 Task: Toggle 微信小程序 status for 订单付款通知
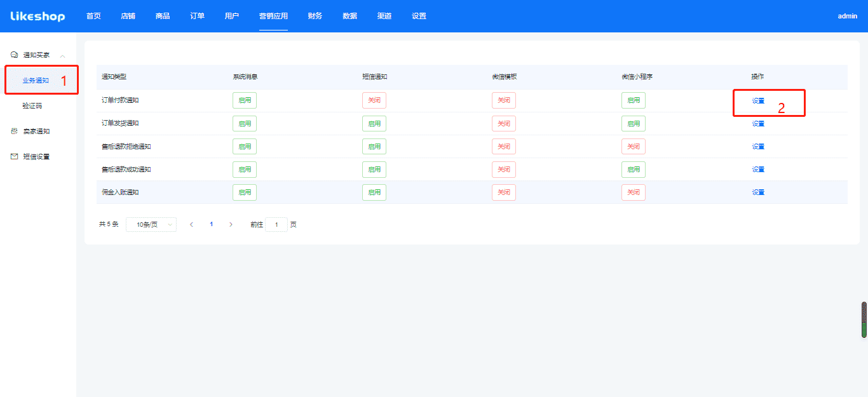pos(634,100)
